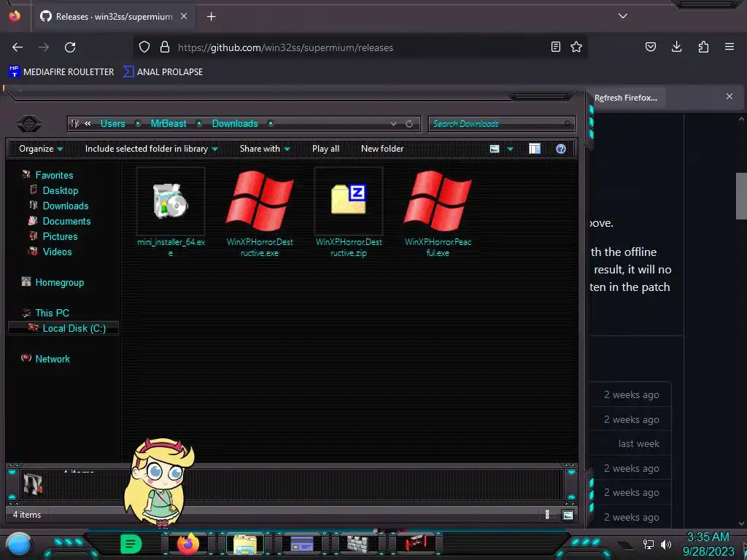Toggle the Explorer preview pane icon
The width and height of the screenshot is (747, 560).
click(x=535, y=149)
